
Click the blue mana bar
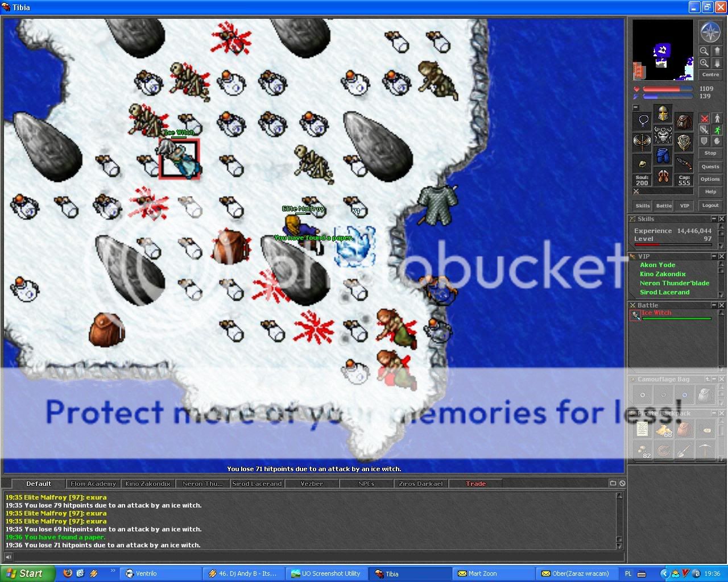pyautogui.click(x=668, y=96)
